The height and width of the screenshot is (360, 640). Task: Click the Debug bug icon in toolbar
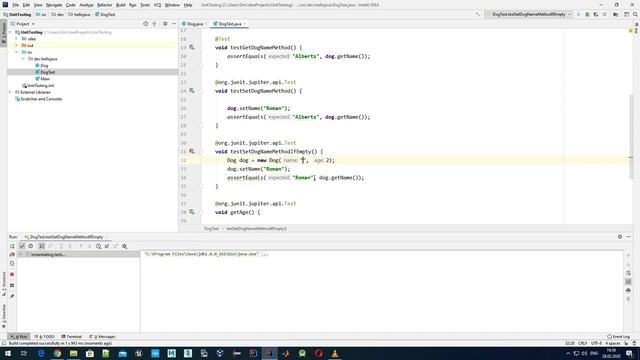[x=587, y=14]
